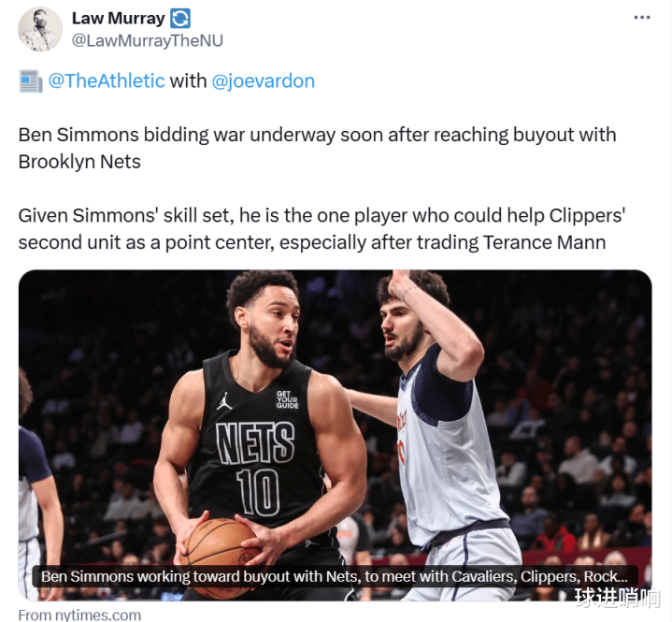This screenshot has height=622, width=672.
Task: Click Law Murray's profile avatar
Action: [x=40, y=29]
